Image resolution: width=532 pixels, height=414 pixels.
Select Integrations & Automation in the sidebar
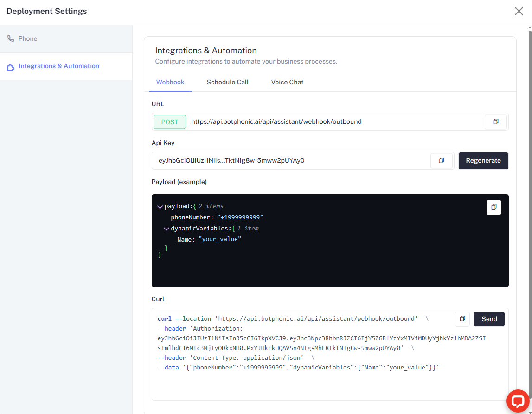point(59,66)
